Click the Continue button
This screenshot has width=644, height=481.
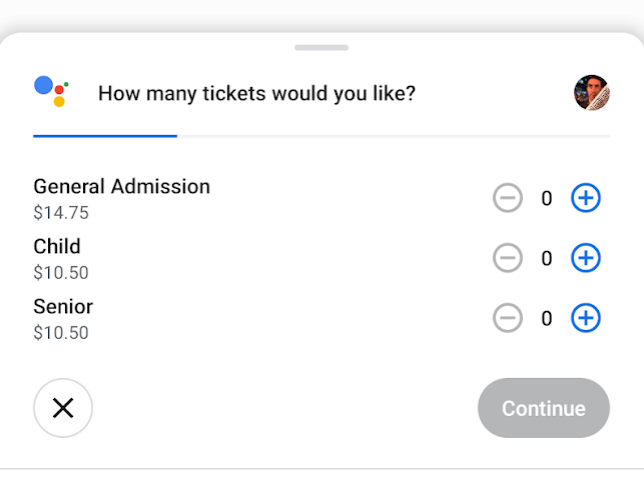(x=544, y=408)
